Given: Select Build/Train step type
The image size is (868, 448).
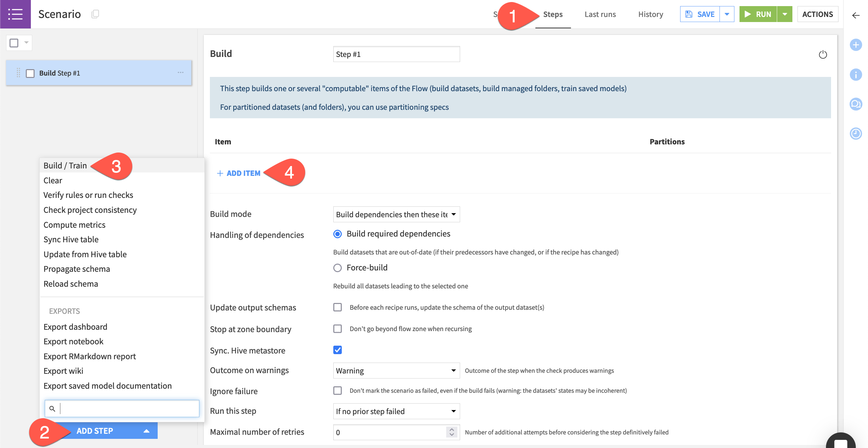Looking at the screenshot, I should (x=64, y=165).
